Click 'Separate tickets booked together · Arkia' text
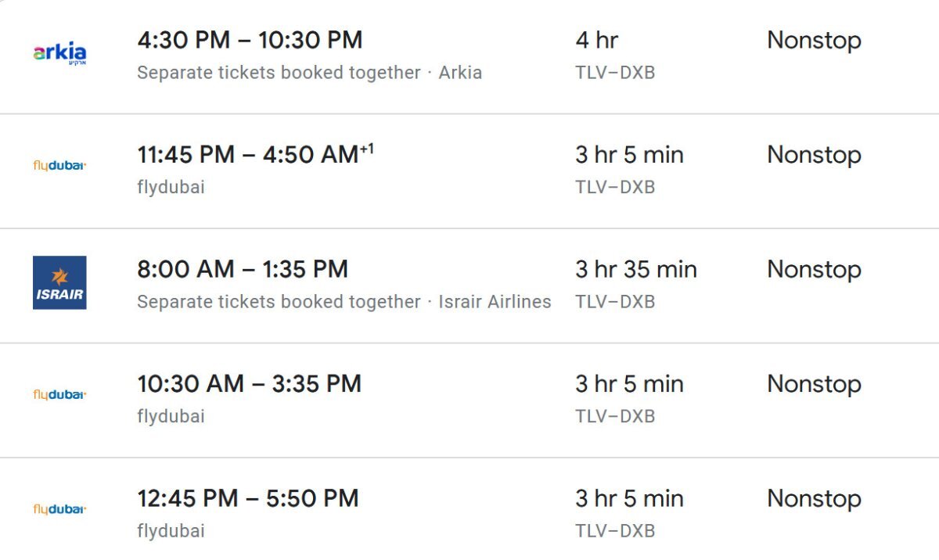Viewport: 939px width, 560px height. pyautogui.click(x=310, y=73)
